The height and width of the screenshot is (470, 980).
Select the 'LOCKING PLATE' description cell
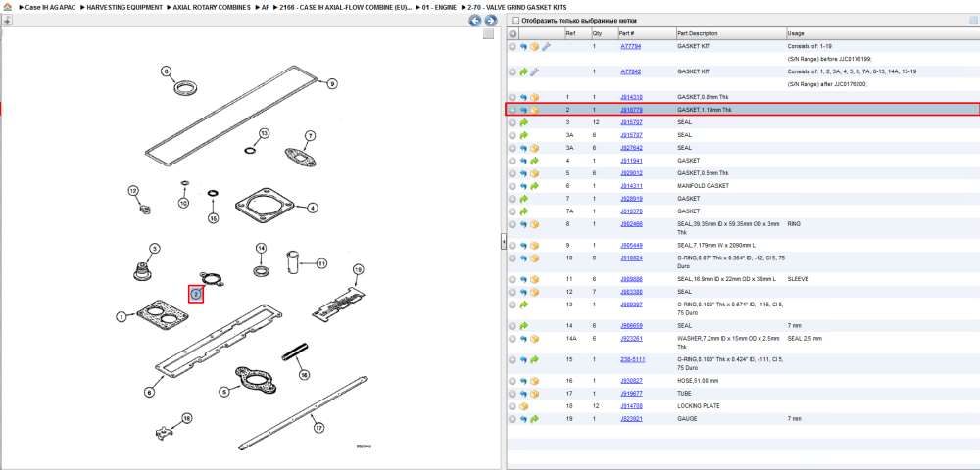(x=697, y=406)
